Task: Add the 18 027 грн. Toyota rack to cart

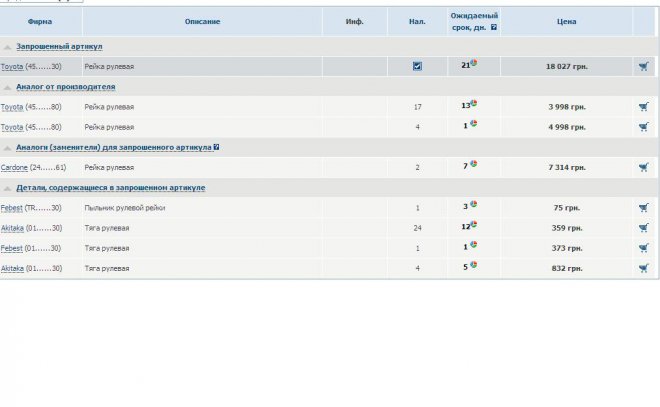Action: click(643, 67)
